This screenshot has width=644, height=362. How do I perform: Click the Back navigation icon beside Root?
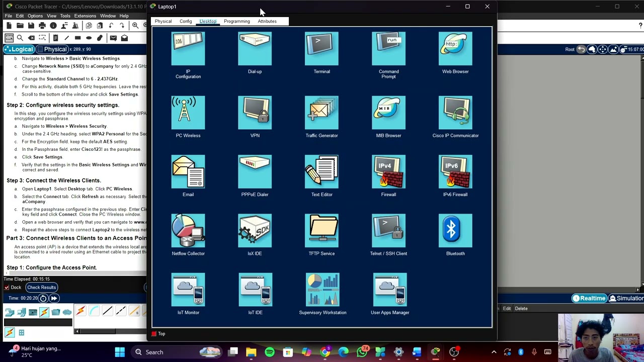click(581, 49)
